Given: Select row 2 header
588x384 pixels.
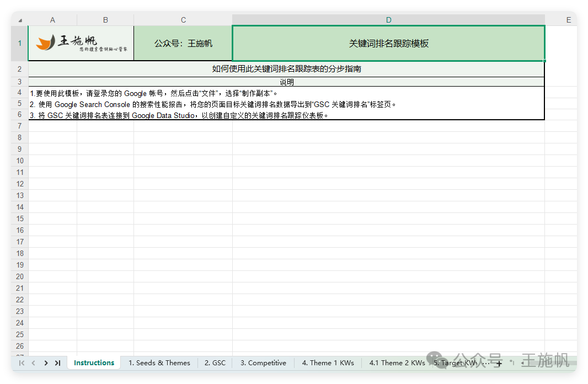Looking at the screenshot, I should pos(19,69).
